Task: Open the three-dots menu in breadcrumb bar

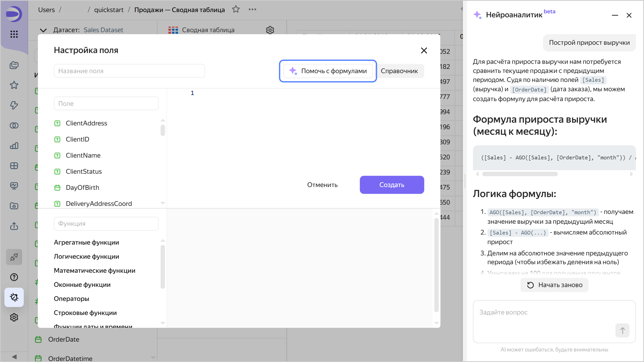Action: [x=252, y=10]
